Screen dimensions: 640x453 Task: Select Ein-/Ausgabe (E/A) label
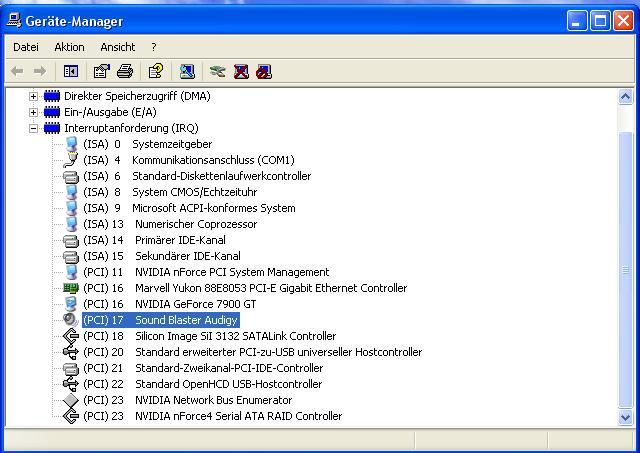pos(110,112)
